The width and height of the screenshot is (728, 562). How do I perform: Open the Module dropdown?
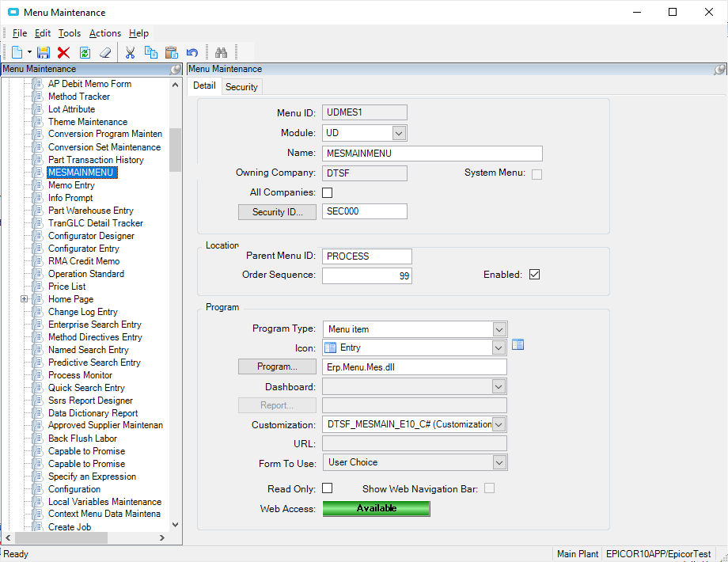click(399, 133)
